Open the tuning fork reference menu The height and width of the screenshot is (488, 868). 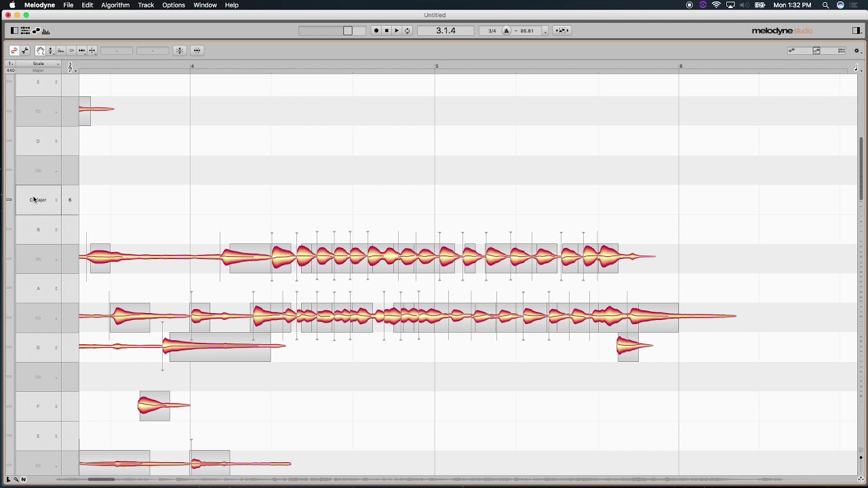tap(11, 64)
